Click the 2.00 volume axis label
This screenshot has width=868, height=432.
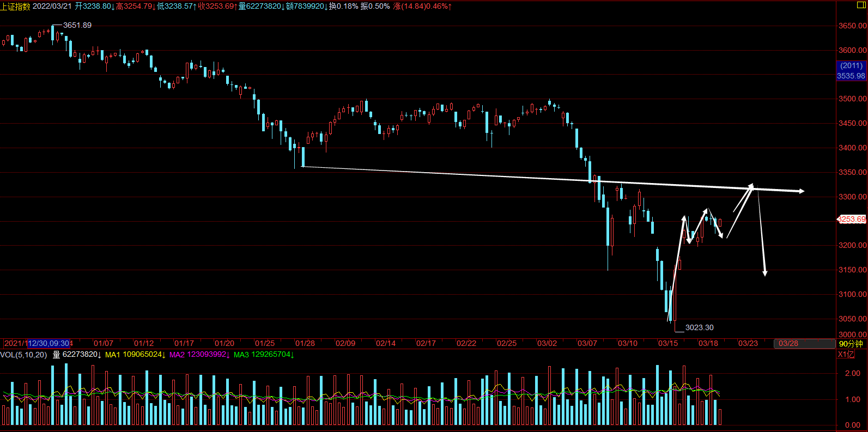tap(853, 373)
